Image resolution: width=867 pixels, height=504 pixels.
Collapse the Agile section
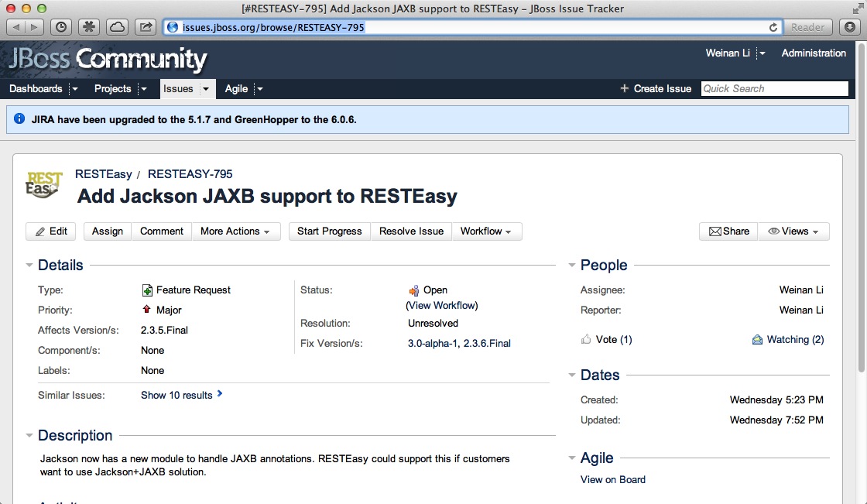(x=572, y=458)
